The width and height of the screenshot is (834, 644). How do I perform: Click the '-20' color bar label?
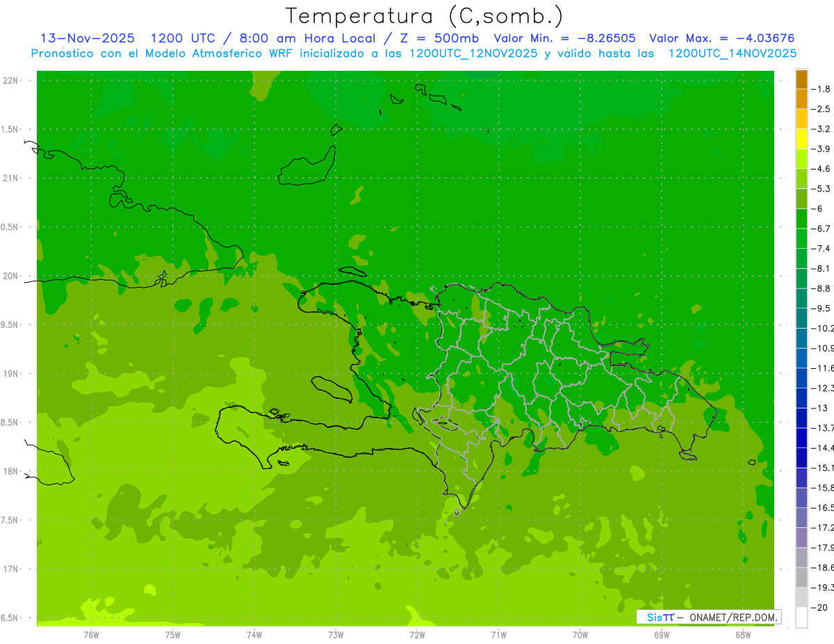(x=819, y=608)
